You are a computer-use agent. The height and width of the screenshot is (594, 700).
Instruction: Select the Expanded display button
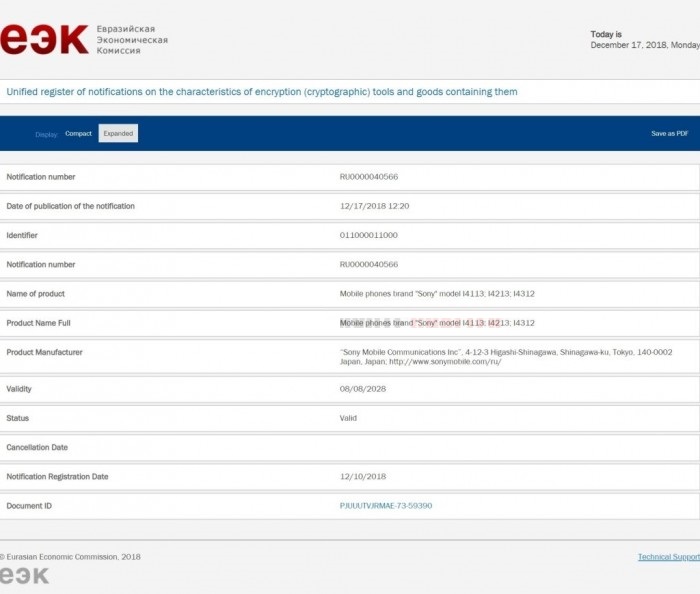tap(118, 133)
